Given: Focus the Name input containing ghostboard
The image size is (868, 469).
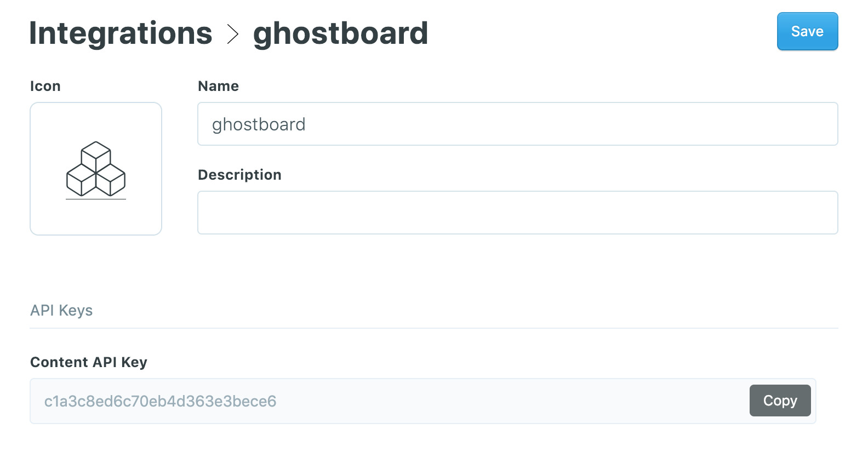Looking at the screenshot, I should point(517,124).
